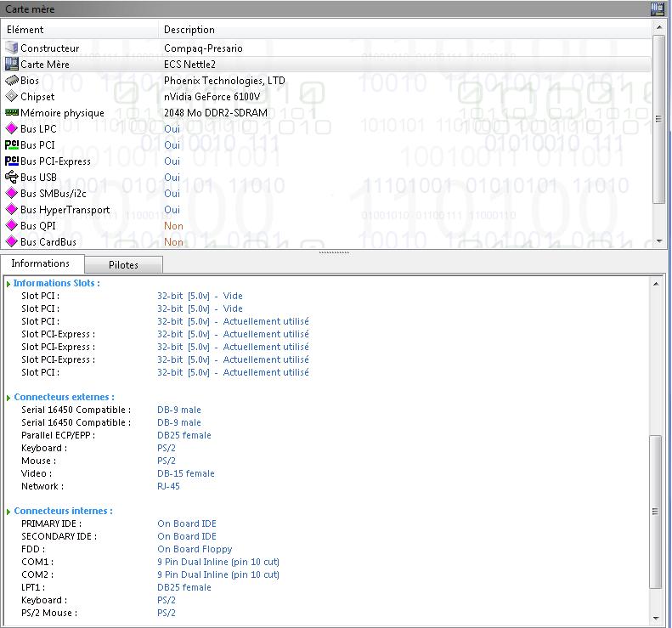The image size is (672, 628).
Task: Click the Carte mère panel title
Action: click(30, 8)
